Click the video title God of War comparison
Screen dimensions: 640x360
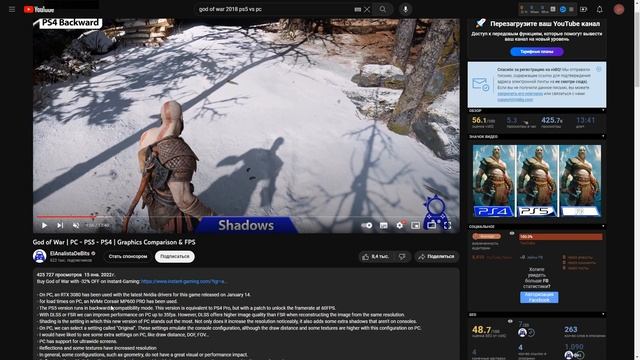(x=114, y=242)
